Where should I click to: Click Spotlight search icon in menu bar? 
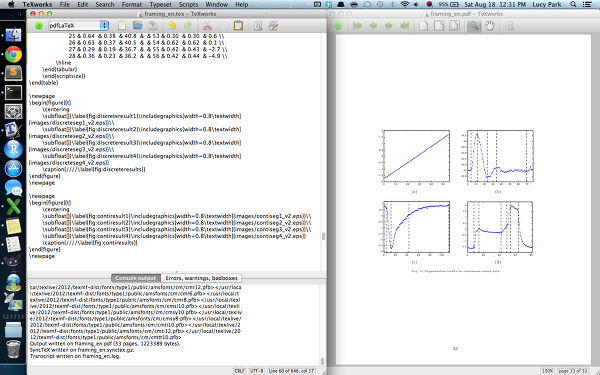(573, 5)
